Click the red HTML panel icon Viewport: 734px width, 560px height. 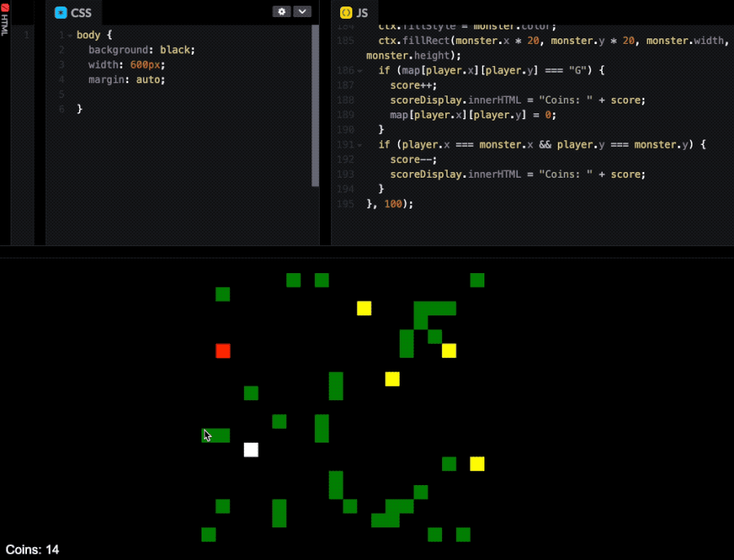click(x=5, y=8)
